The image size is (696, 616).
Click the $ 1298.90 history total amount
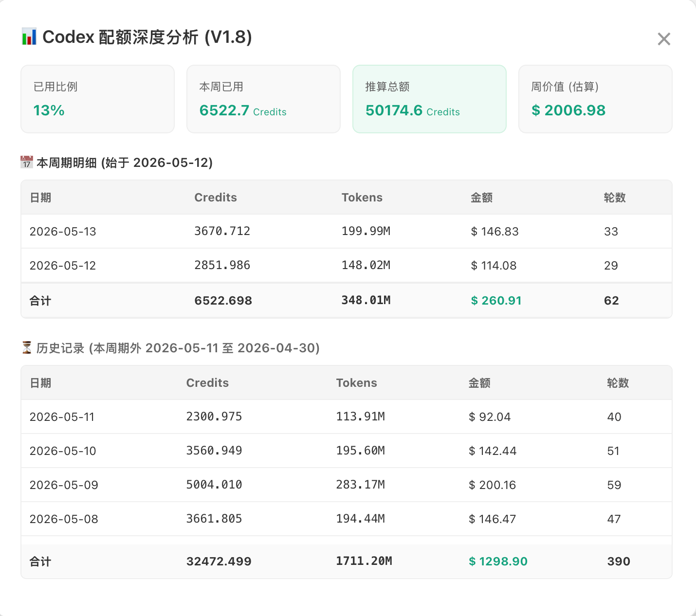498,562
